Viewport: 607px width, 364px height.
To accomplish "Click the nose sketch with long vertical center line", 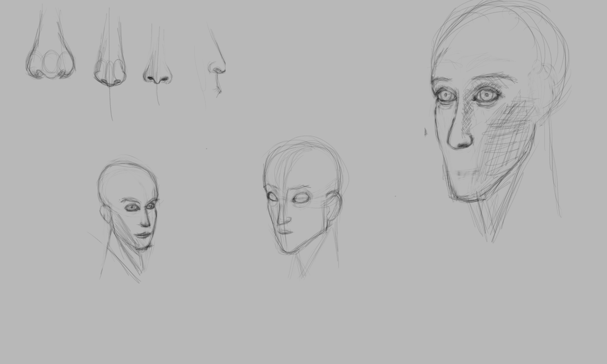I will click(110, 64).
